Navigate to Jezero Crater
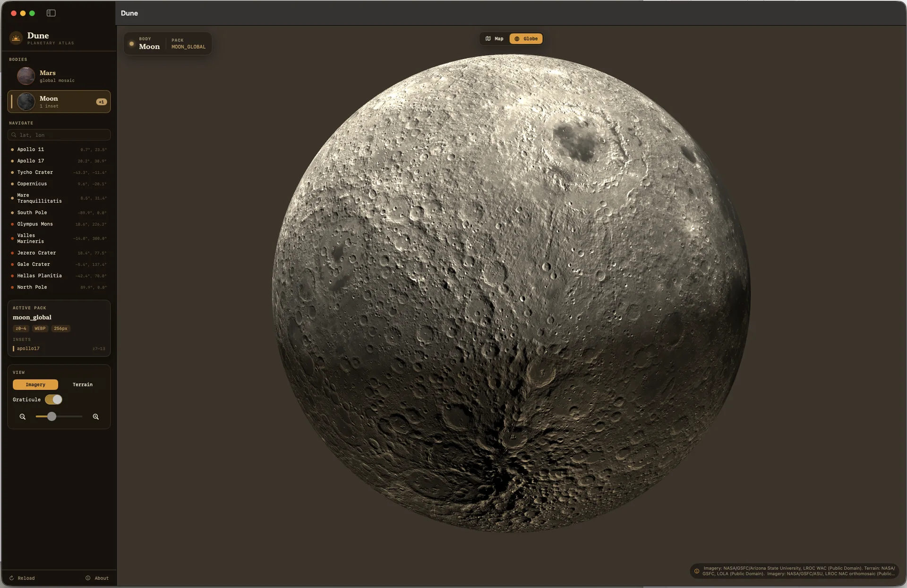907x588 pixels. click(x=59, y=253)
